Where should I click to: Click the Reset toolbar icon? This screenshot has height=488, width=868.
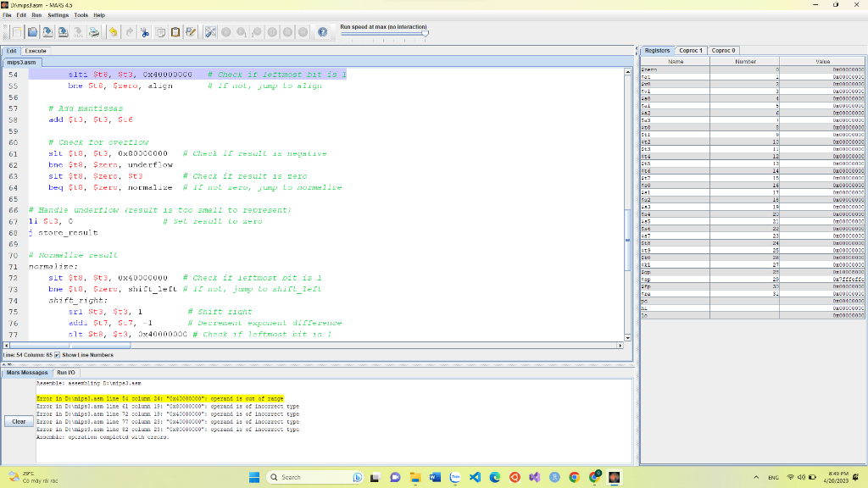pyautogui.click(x=303, y=32)
